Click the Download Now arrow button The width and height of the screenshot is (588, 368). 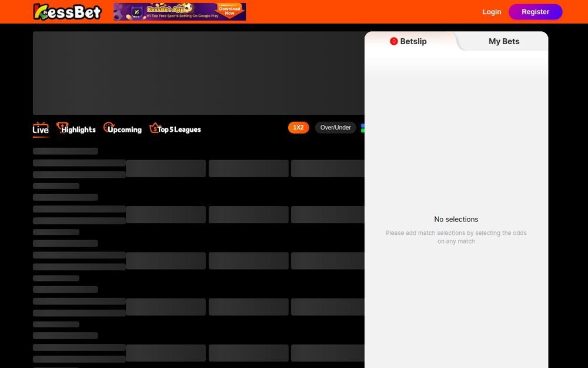coord(230,11)
